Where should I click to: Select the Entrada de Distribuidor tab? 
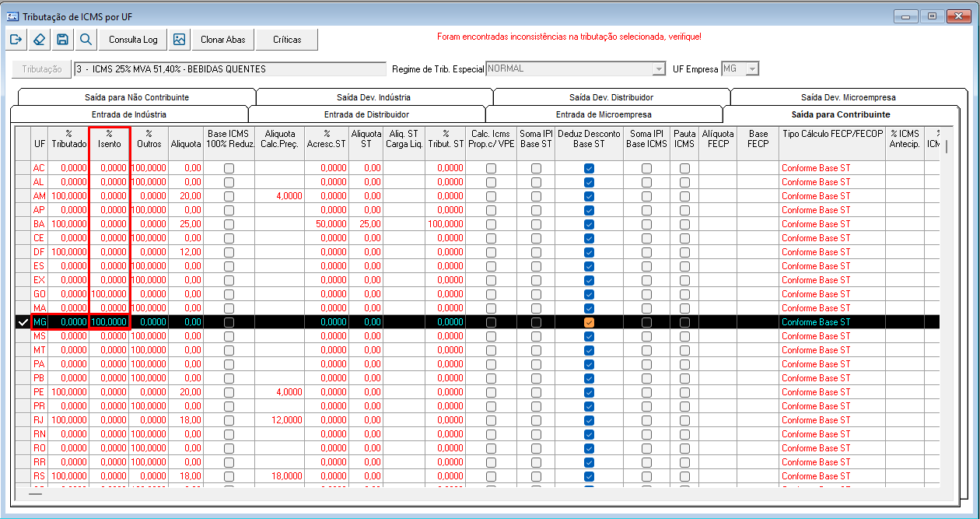click(366, 114)
